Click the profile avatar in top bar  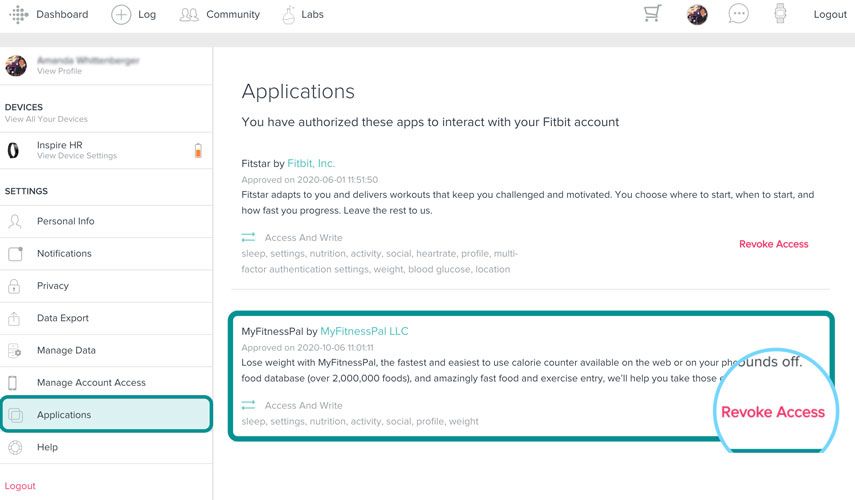pyautogui.click(x=697, y=14)
